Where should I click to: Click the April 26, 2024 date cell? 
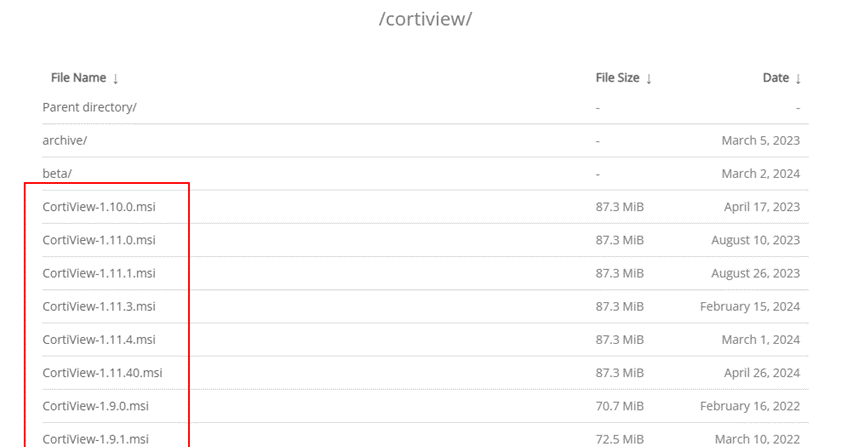762,373
